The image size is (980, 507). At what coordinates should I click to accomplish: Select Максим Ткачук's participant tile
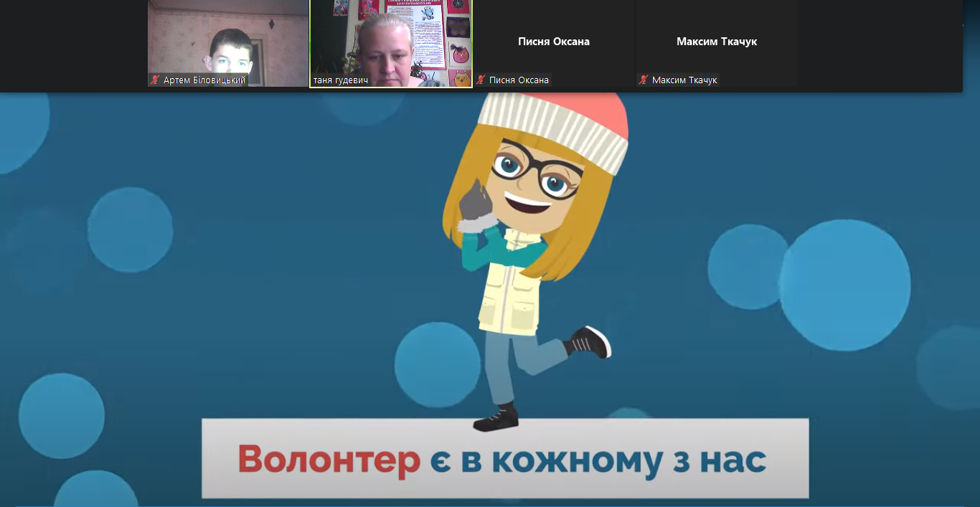click(x=717, y=44)
